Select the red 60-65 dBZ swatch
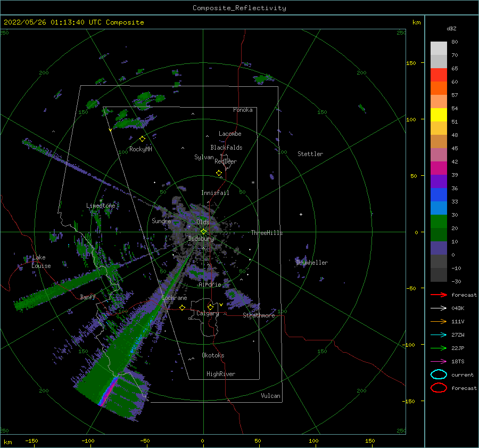Viewport: 479px width, 448px height. pos(439,75)
